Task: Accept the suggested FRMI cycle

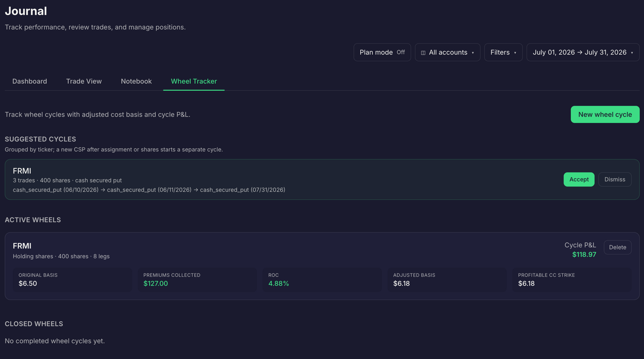Action: click(x=579, y=179)
